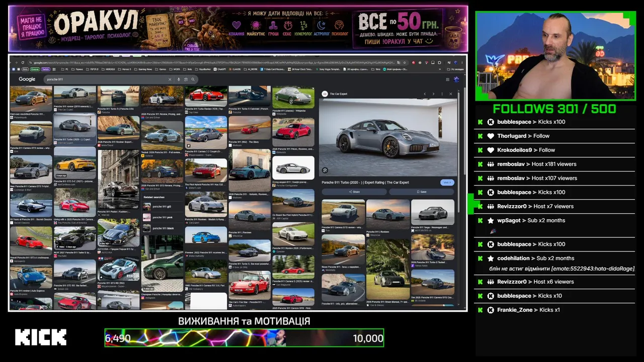The height and width of the screenshot is (362, 644).
Task: Go to the Google logo homepage
Action: click(27, 79)
